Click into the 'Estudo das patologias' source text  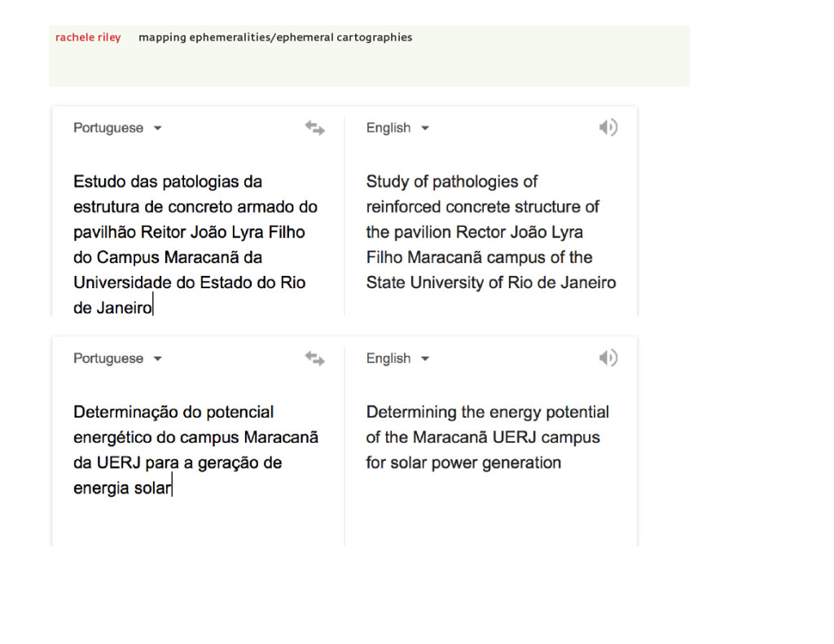tap(195, 244)
